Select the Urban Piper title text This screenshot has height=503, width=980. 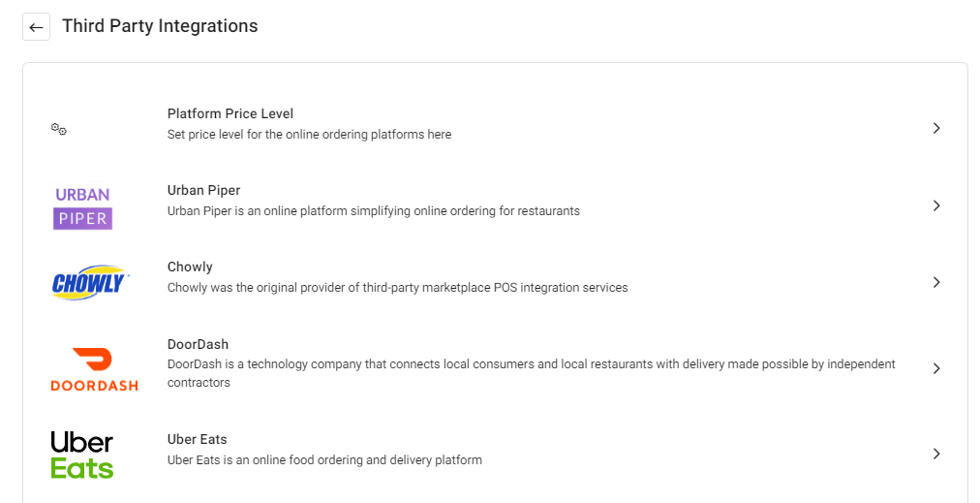pyautogui.click(x=203, y=190)
